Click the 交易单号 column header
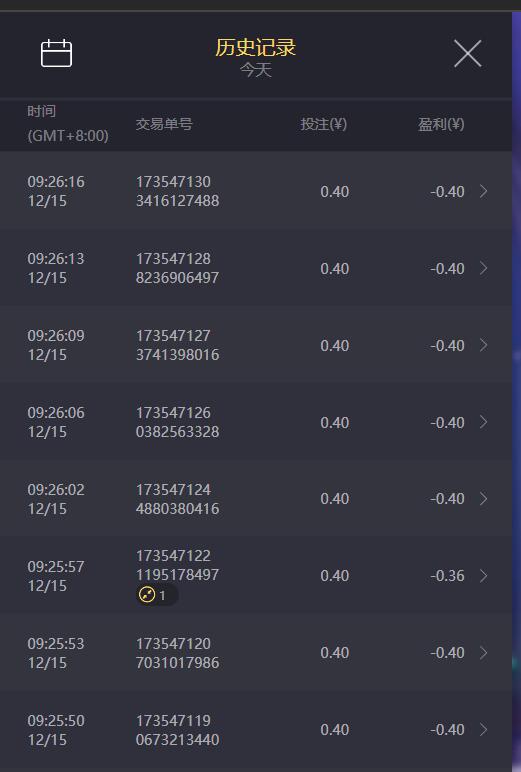 [x=164, y=124]
